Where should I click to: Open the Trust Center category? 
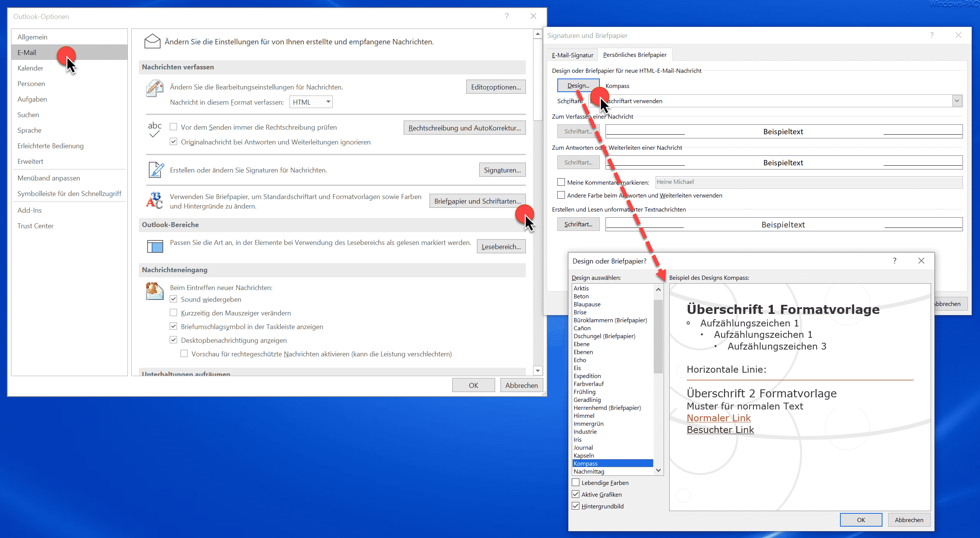(69, 226)
